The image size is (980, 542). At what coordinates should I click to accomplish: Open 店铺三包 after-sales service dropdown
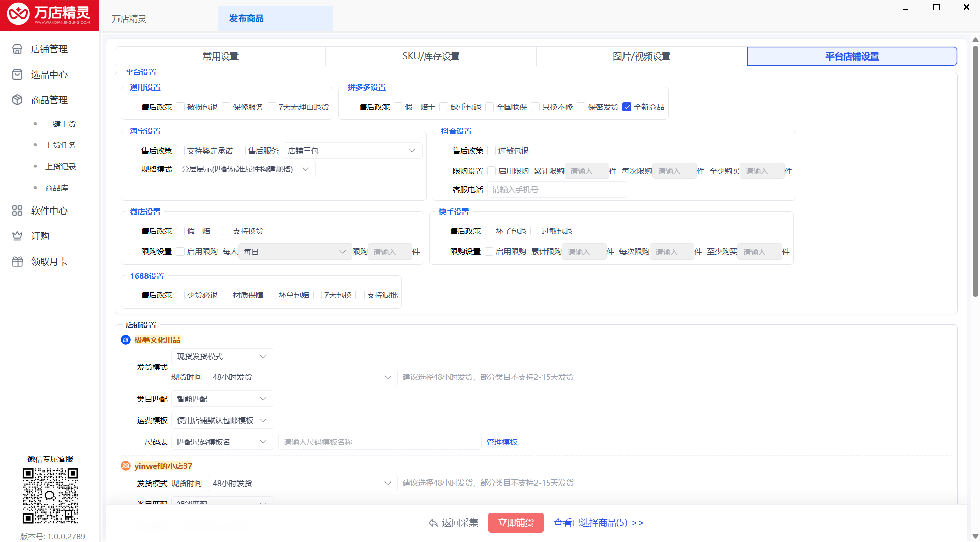(352, 150)
